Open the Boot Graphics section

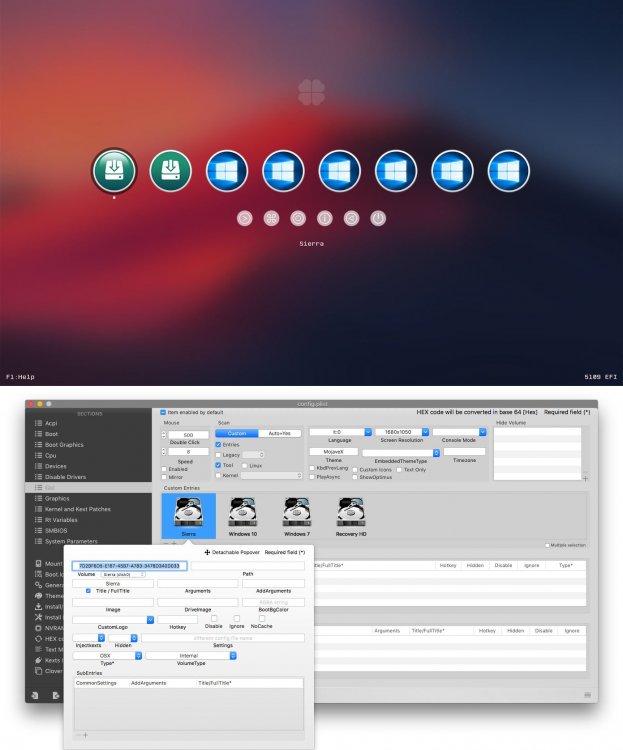coord(64,445)
